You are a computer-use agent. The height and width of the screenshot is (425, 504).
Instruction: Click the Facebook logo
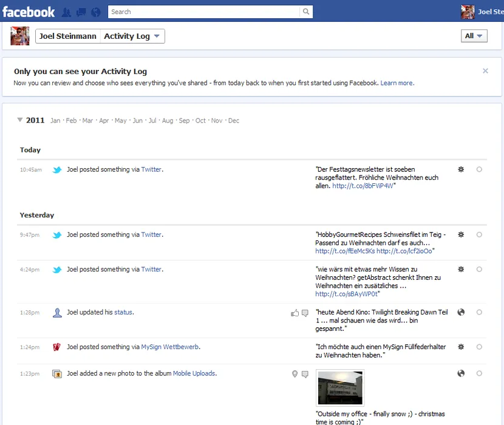click(29, 12)
